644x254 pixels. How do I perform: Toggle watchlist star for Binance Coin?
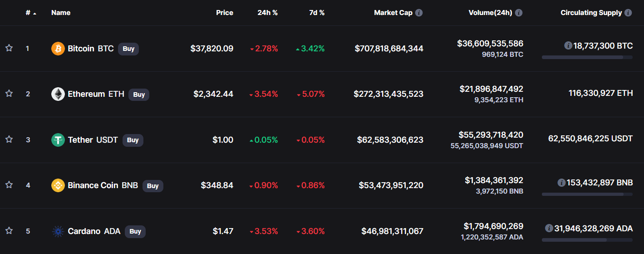[x=9, y=185]
